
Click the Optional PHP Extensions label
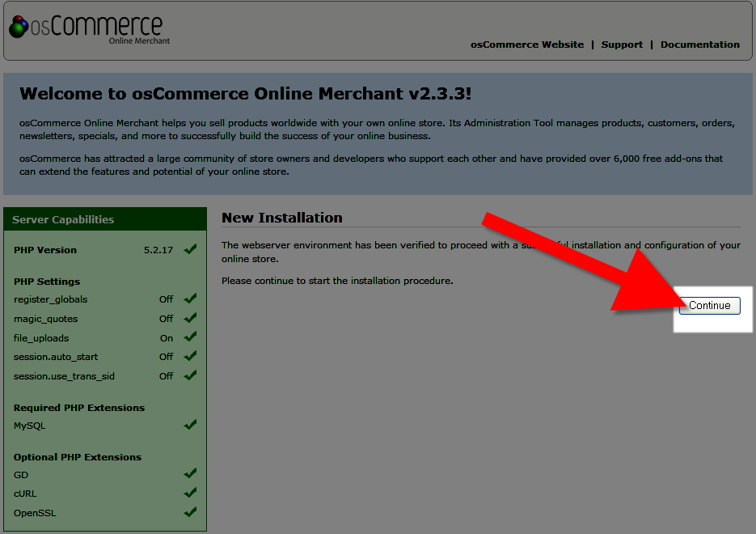tap(78, 457)
